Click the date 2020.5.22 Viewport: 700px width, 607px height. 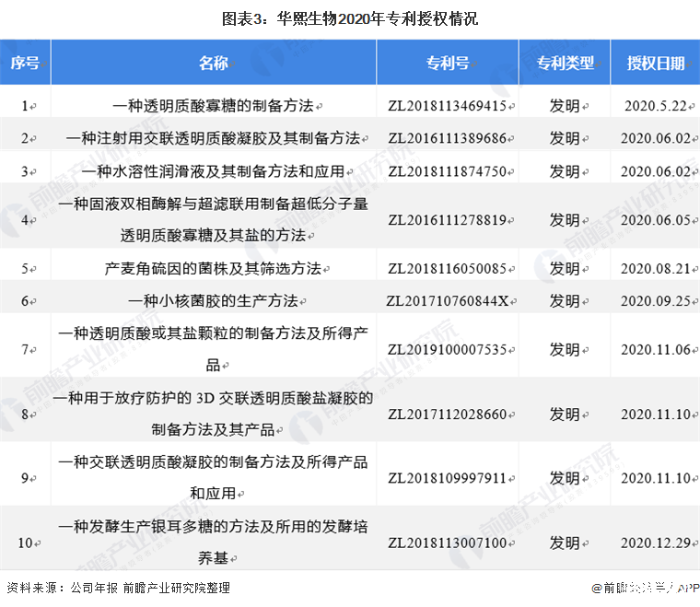tap(656, 106)
